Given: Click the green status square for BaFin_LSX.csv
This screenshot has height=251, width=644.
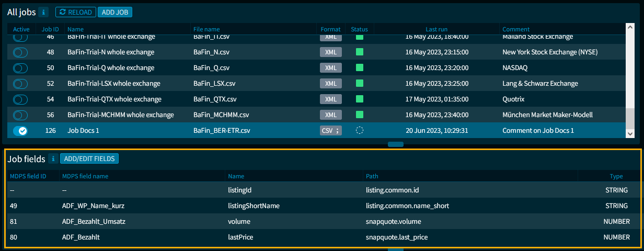Looking at the screenshot, I should pos(360,84).
